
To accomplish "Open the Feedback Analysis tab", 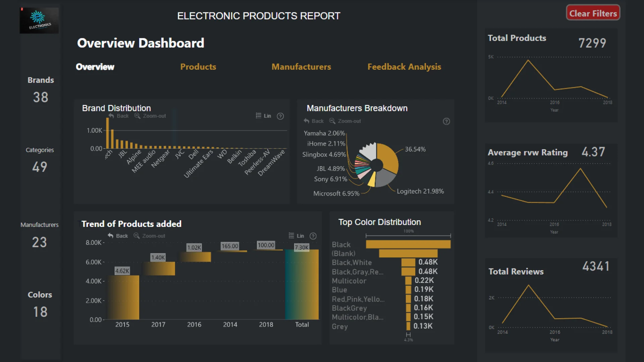I will point(404,67).
